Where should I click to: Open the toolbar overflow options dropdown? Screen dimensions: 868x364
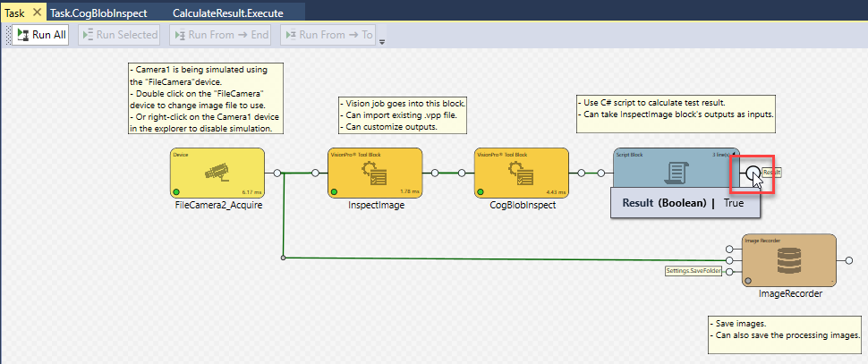[x=383, y=41]
